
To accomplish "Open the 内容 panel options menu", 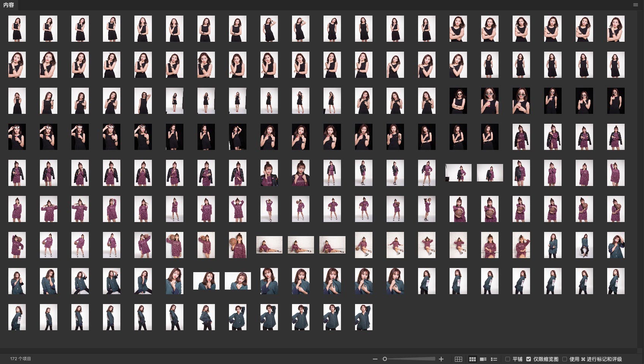I will (x=635, y=5).
